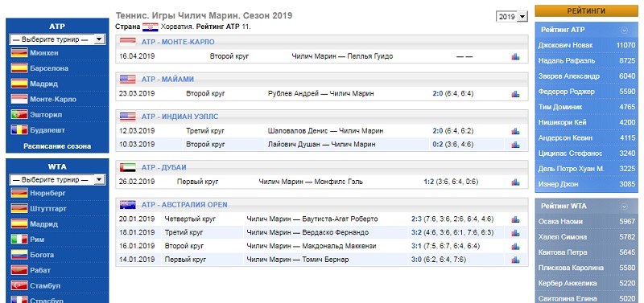Image resolution: width=644 pixels, height=303 pixels.
Task: Open ATP tournament selection dropdown
Action: click(x=57, y=39)
